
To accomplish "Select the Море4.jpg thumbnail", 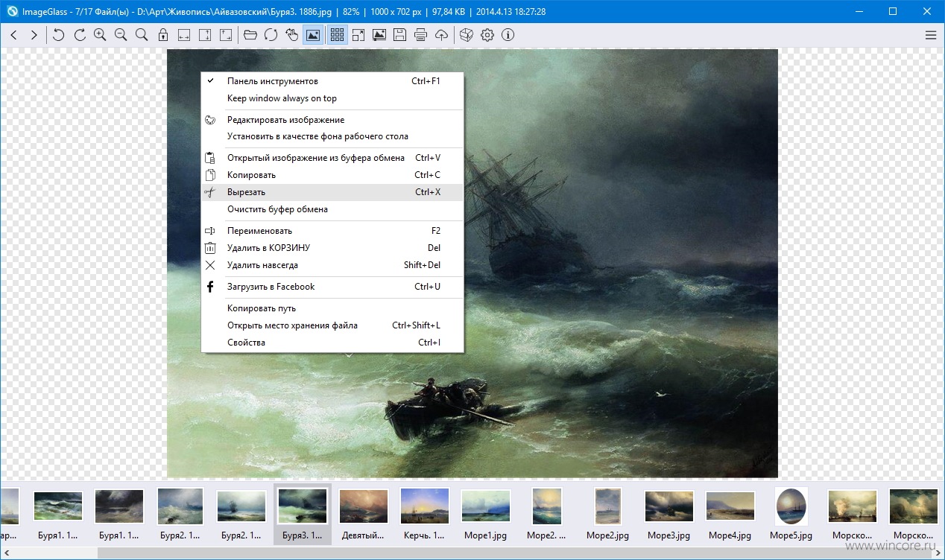I will coord(730,514).
